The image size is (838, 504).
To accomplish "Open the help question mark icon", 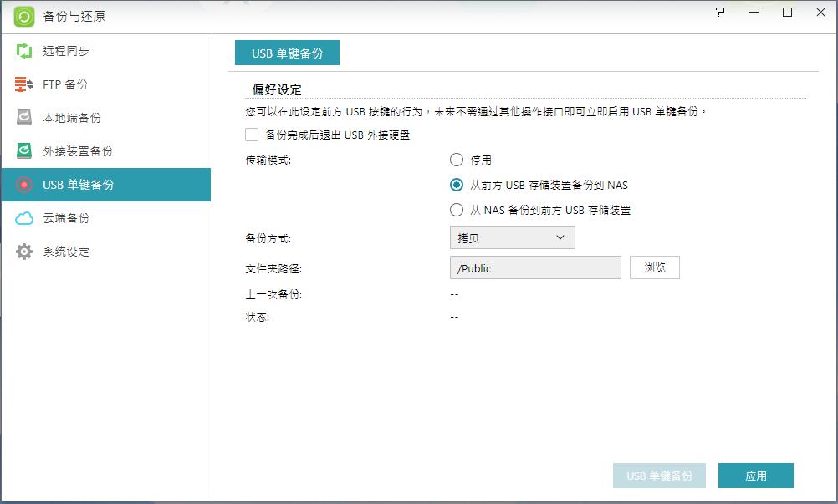I will 719,13.
